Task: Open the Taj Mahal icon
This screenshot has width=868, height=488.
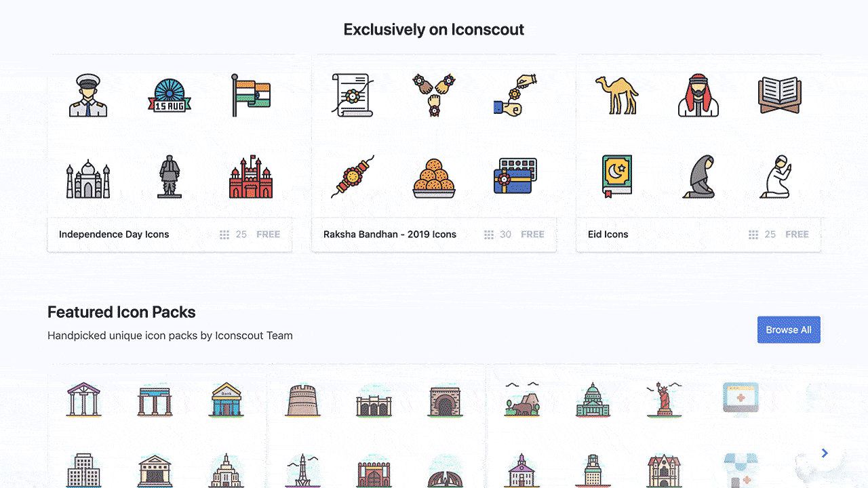Action: [x=88, y=179]
